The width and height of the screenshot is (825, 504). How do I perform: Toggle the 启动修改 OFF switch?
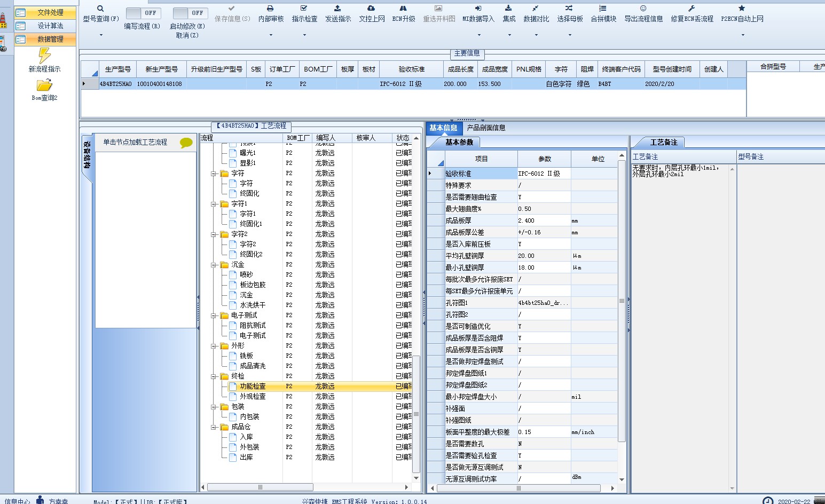coord(190,13)
